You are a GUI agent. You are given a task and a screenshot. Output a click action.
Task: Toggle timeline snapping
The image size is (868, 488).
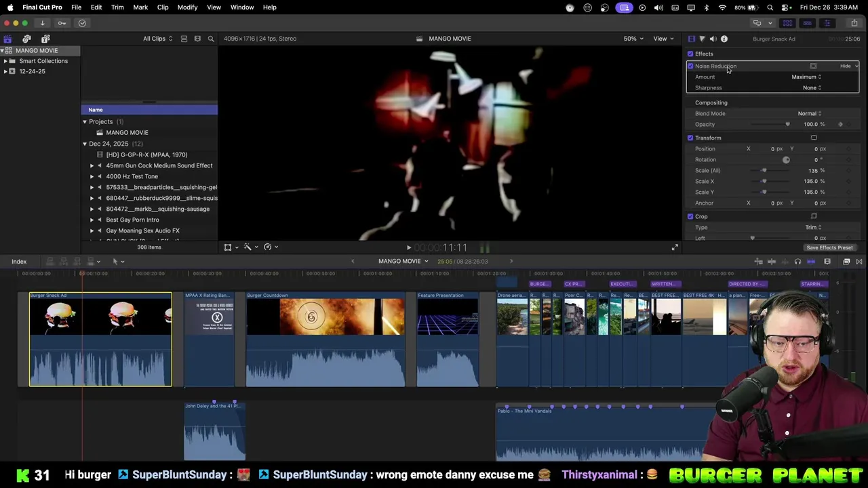coord(811,262)
